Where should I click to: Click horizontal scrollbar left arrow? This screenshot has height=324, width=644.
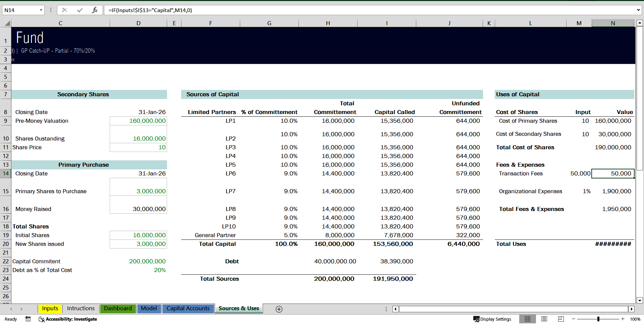coord(395,309)
